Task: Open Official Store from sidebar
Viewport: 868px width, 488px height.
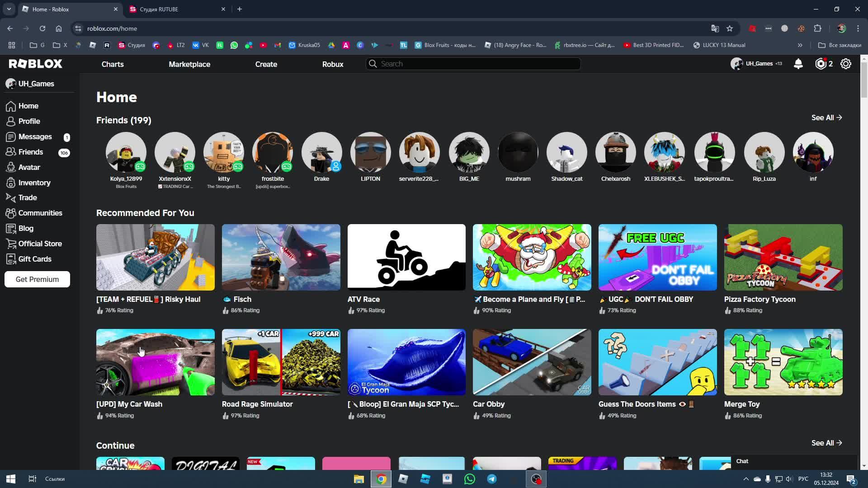Action: point(34,244)
